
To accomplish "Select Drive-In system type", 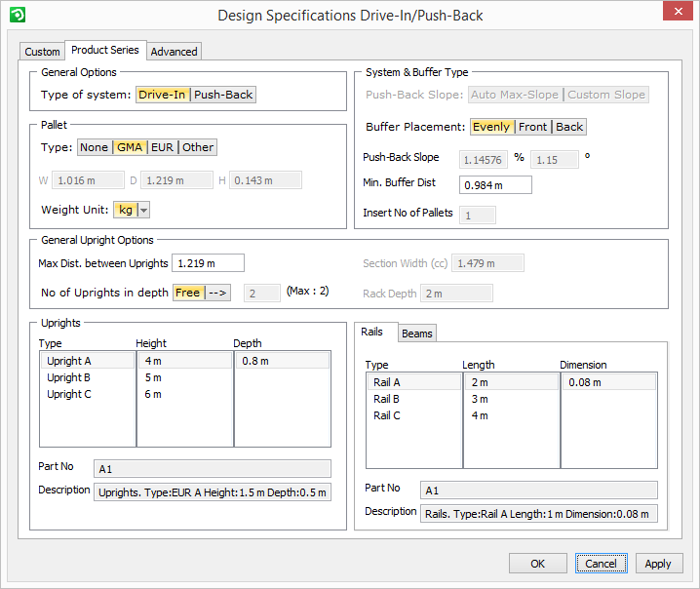I will click(163, 95).
